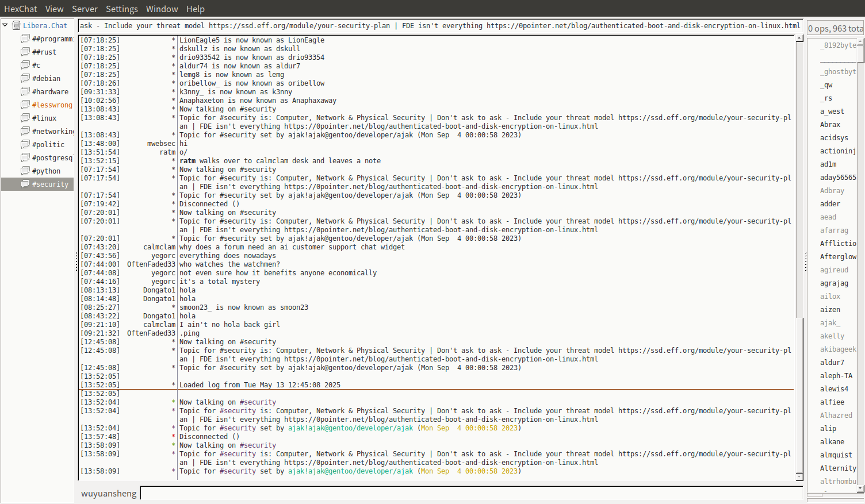Click nick yegorc on "it's a total mystery"
Image resolution: width=865 pixels, height=504 pixels.
tap(163, 282)
